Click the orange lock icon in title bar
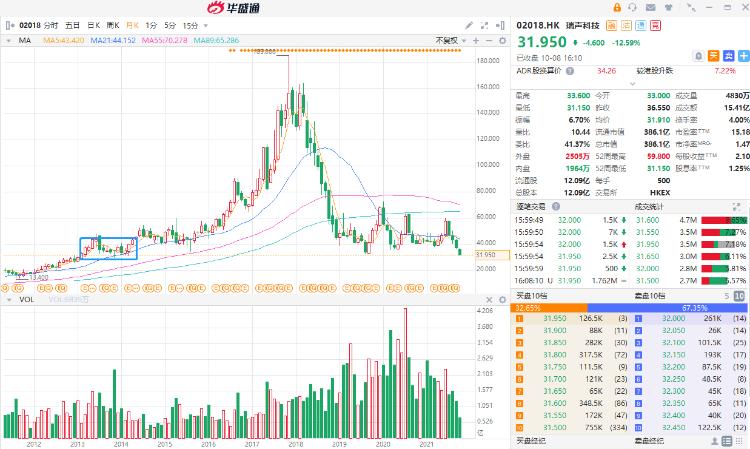Image resolution: width=750 pixels, height=449 pixels. coord(617,7)
